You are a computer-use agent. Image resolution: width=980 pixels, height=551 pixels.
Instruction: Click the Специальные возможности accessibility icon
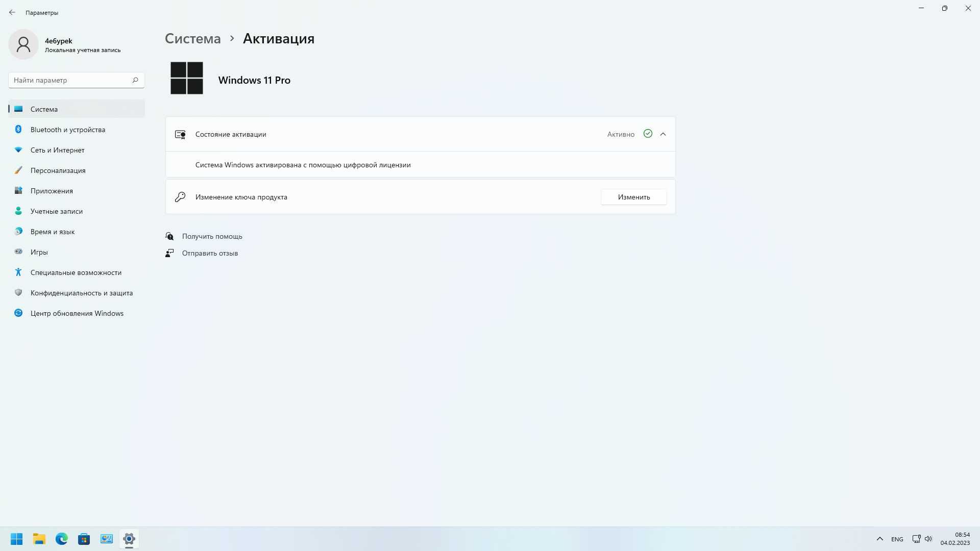[18, 272]
